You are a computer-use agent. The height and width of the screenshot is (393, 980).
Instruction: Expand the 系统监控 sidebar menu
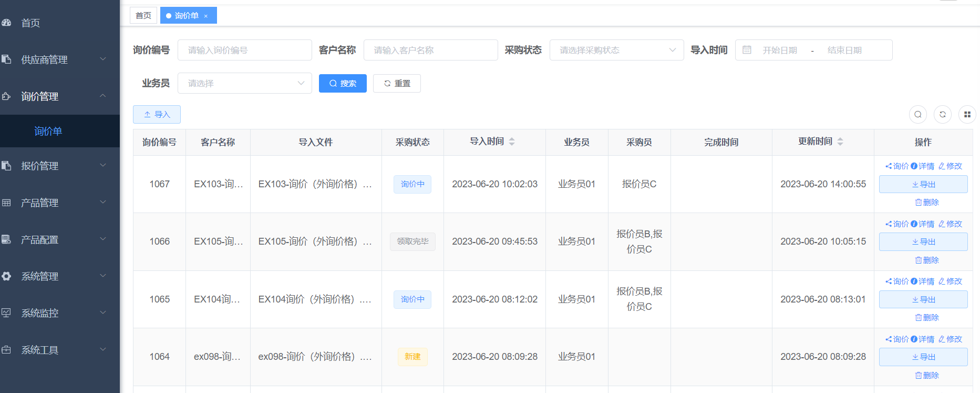pos(60,313)
